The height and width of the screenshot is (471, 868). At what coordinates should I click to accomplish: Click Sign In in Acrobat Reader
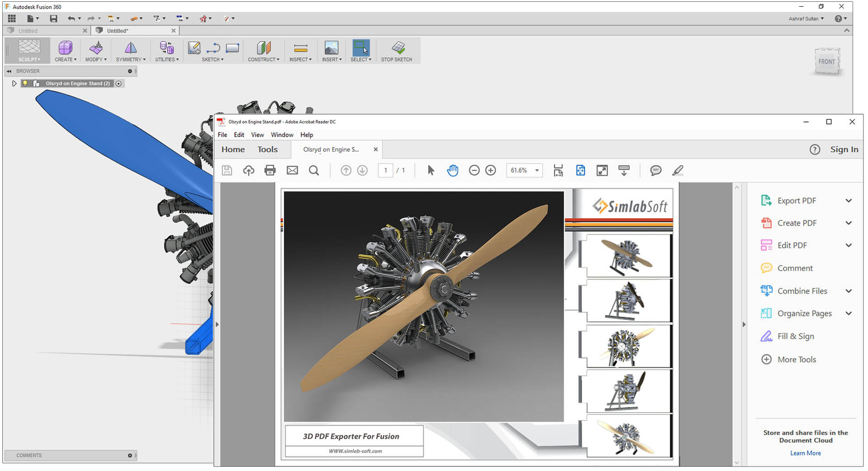click(844, 149)
